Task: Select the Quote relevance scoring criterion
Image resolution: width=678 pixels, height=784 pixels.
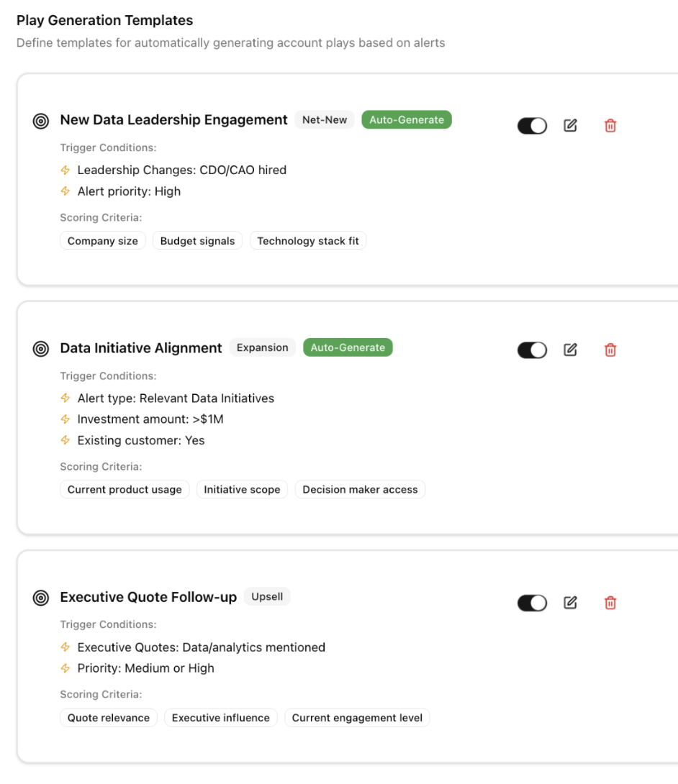Action: pyautogui.click(x=108, y=717)
